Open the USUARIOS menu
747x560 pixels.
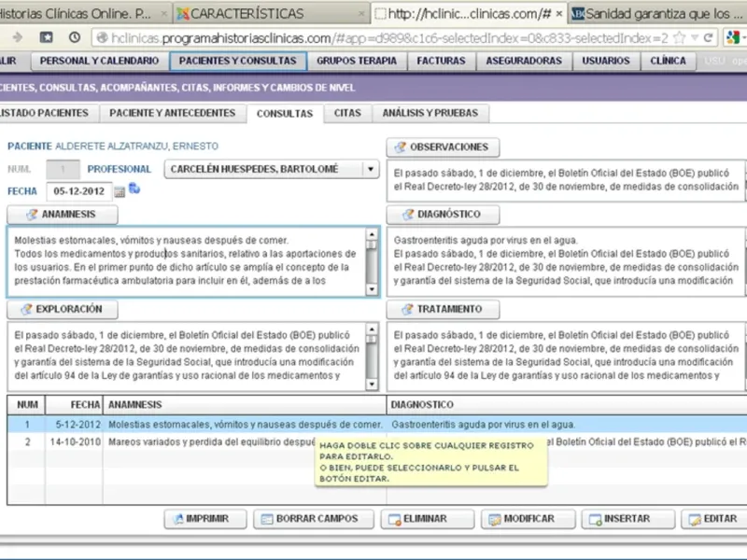coord(606,61)
